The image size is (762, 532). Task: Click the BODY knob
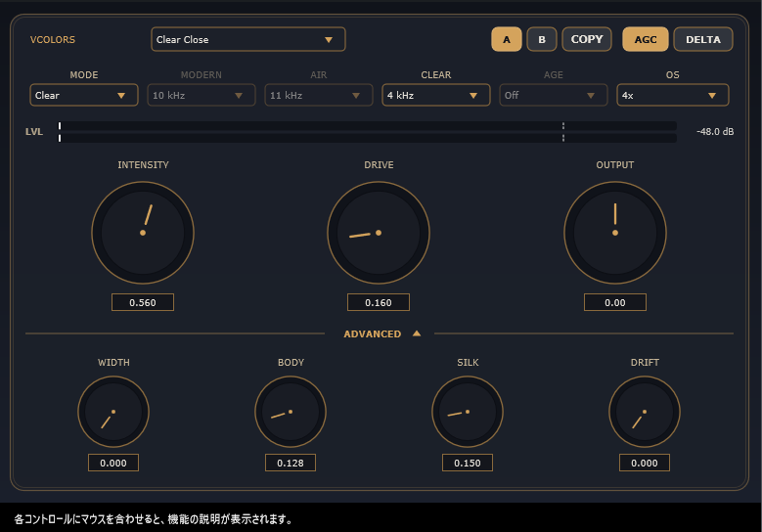click(x=291, y=412)
